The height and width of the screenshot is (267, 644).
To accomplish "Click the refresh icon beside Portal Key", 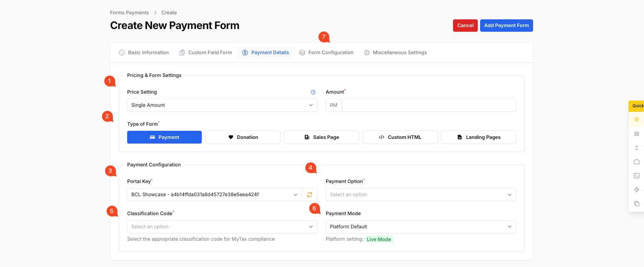I will click(x=310, y=195).
